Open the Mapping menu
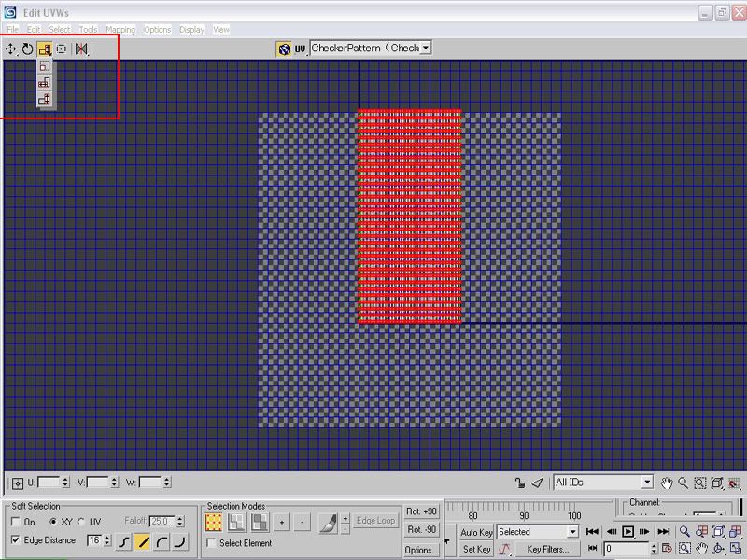This screenshot has width=747, height=560. tap(120, 30)
